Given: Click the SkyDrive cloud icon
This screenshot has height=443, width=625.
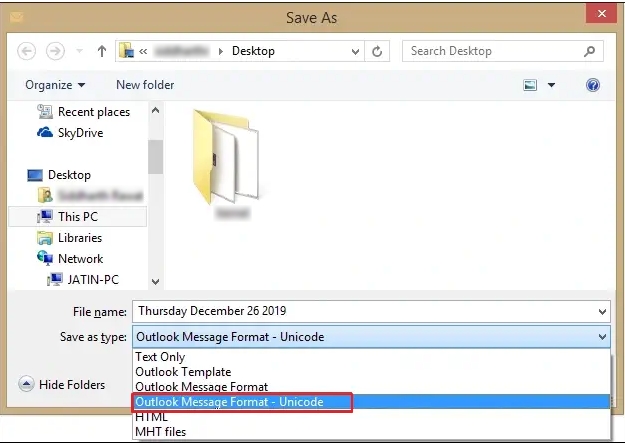Looking at the screenshot, I should [x=45, y=132].
